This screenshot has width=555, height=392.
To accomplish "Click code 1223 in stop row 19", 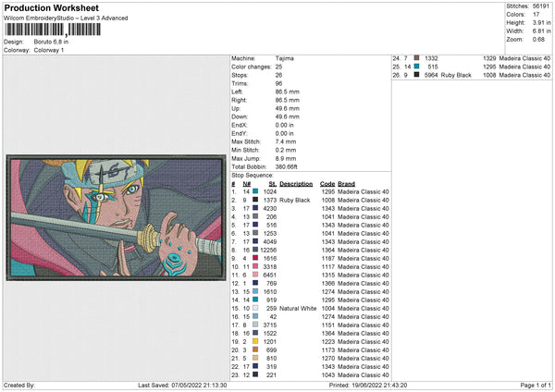I will pos(328,342).
